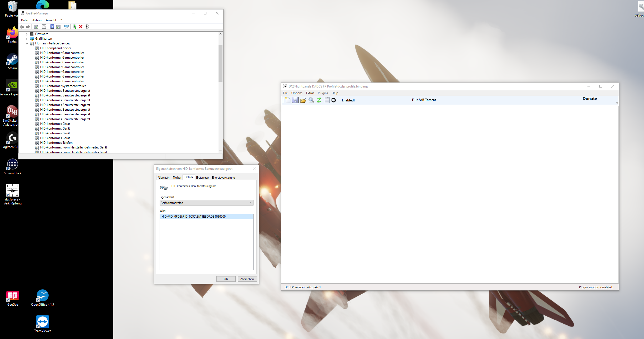Viewport: 644px width, 339px height.
Task: Scan for hardware changes monitor icon
Action: [x=67, y=27]
